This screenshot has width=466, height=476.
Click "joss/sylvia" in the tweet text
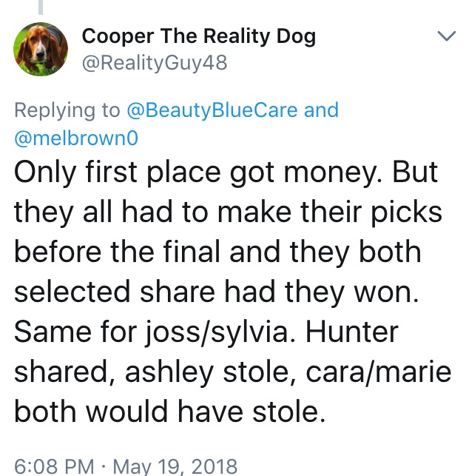pyautogui.click(x=217, y=332)
